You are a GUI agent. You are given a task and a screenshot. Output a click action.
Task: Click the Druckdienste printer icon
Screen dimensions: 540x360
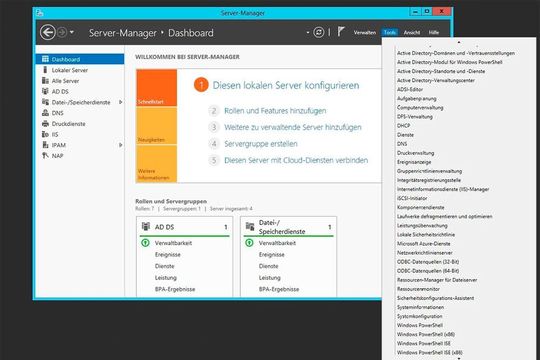(45, 123)
